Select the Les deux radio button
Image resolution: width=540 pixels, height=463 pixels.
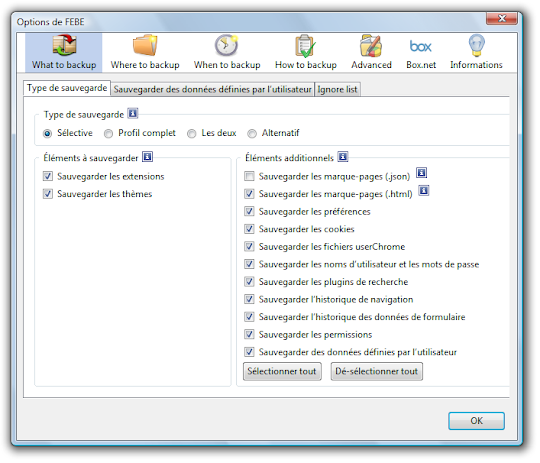(x=191, y=133)
